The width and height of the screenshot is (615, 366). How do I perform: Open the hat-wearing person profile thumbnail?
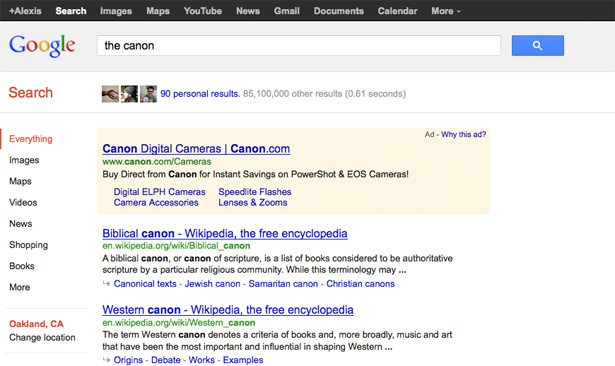pyautogui.click(x=129, y=94)
